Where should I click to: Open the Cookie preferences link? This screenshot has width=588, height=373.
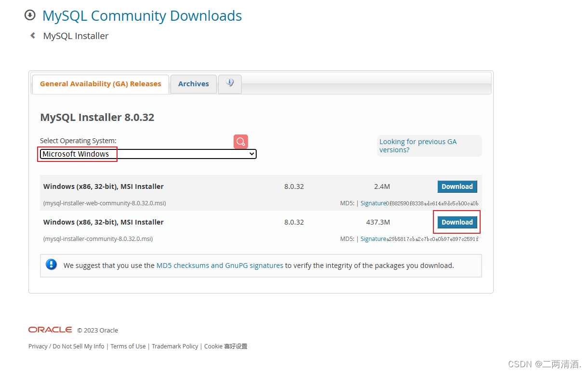(226, 346)
